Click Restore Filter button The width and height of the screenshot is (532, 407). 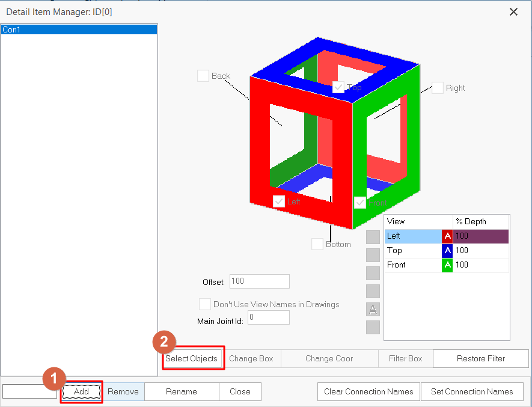480,359
